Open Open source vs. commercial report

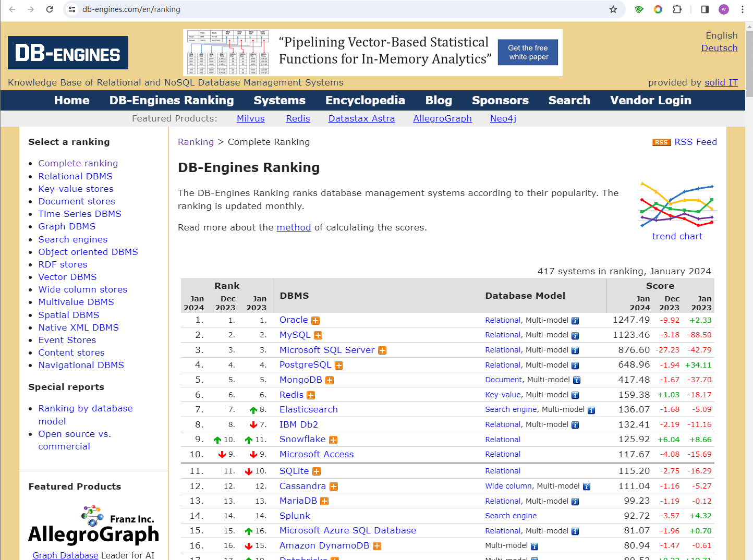pos(75,440)
